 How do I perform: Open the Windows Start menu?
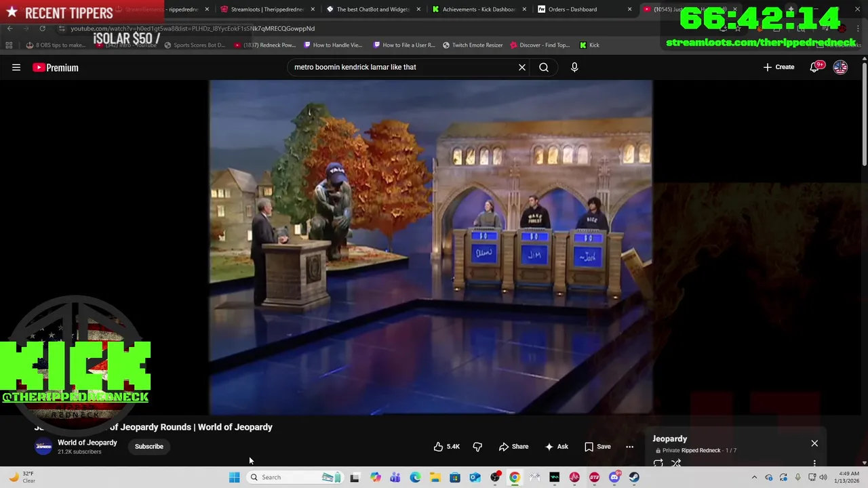[234, 477]
